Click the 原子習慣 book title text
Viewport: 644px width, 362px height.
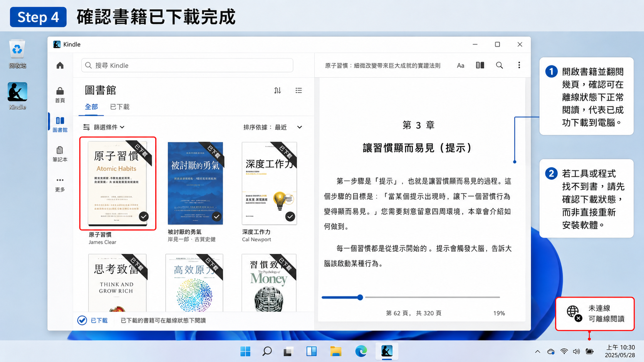(100, 235)
